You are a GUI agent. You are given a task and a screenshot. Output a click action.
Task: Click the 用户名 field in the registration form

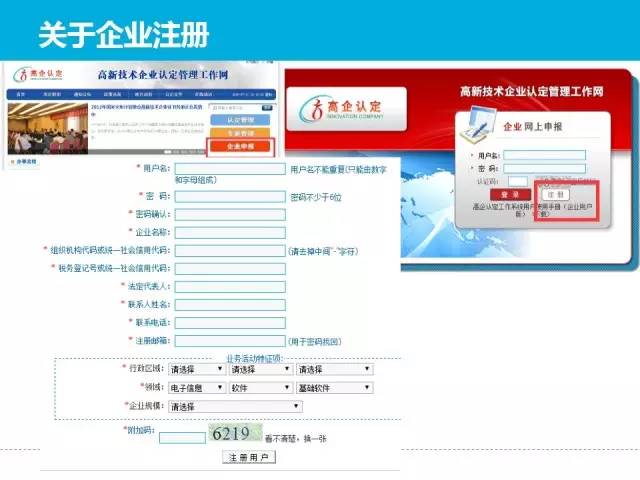pyautogui.click(x=230, y=169)
